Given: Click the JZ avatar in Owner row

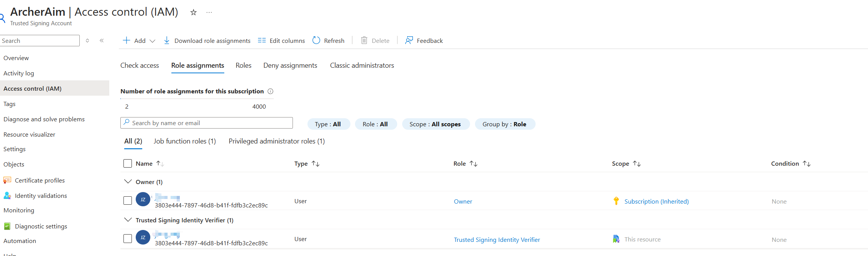Looking at the screenshot, I should tap(143, 199).
